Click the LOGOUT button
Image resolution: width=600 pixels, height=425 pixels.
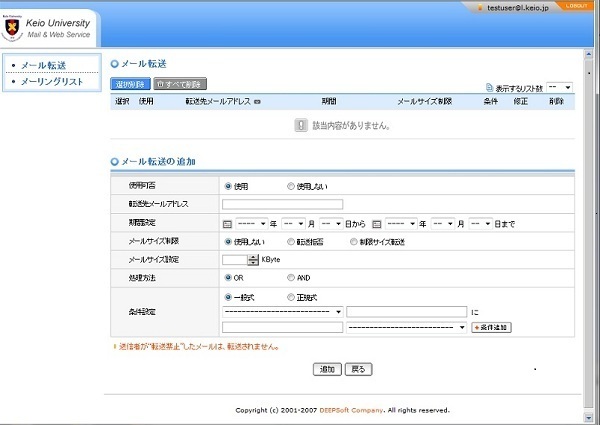click(577, 6)
